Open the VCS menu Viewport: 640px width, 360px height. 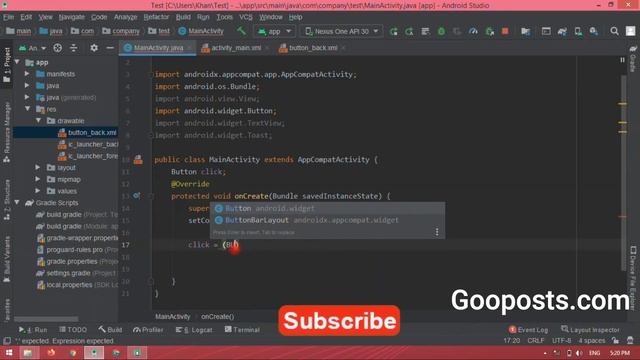246,17
